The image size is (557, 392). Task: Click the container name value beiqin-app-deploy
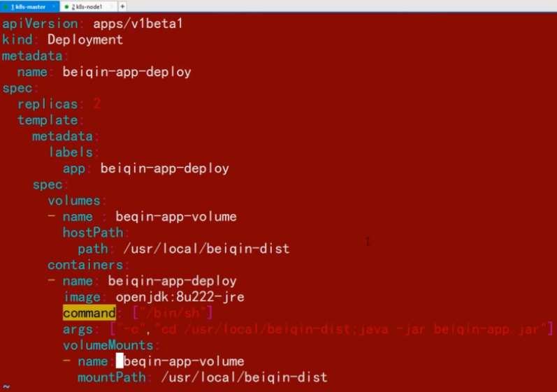coord(173,281)
